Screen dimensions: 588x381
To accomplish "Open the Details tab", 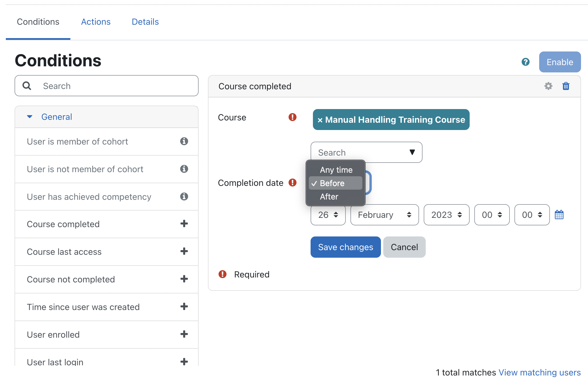I will point(145,22).
